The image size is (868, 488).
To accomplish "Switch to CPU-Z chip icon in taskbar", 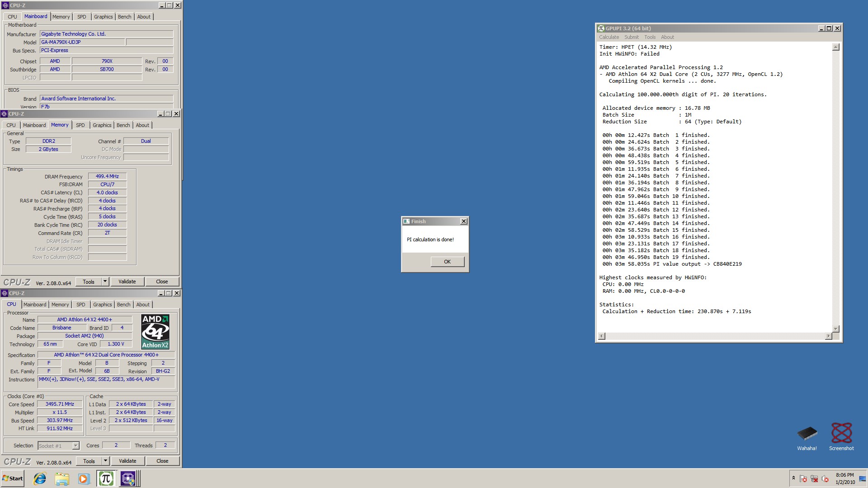I will tap(128, 479).
